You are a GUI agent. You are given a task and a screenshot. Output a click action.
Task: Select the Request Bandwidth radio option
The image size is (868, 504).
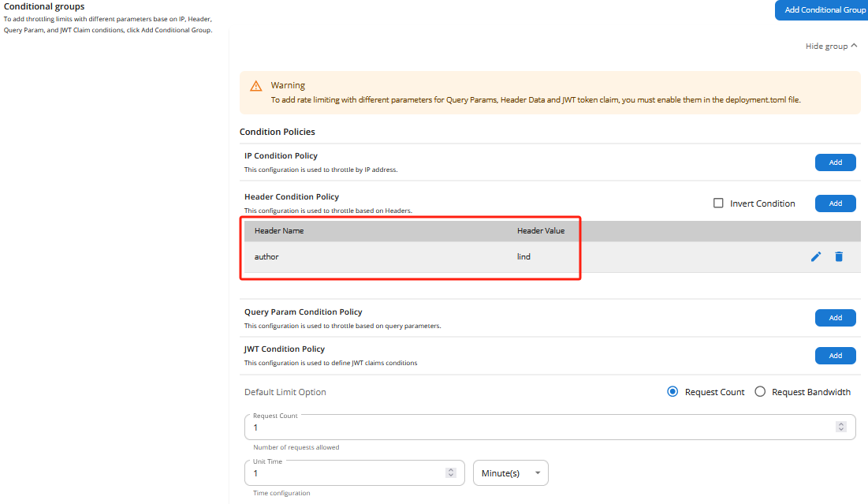tap(760, 392)
